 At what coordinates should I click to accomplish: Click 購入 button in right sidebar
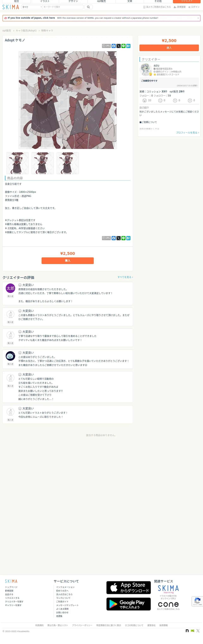pos(169,48)
